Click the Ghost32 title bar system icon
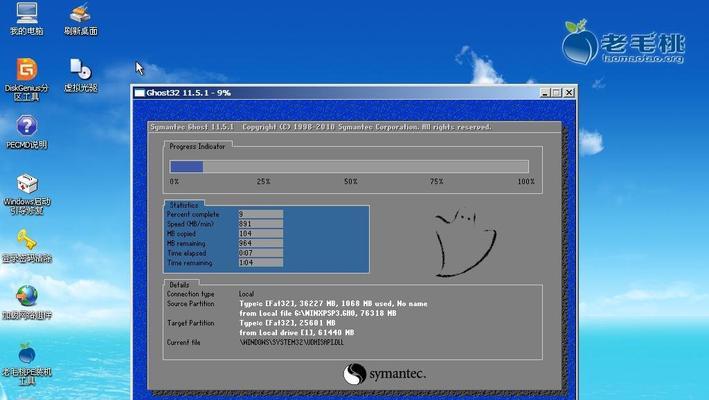The width and height of the screenshot is (709, 400). coord(140,93)
